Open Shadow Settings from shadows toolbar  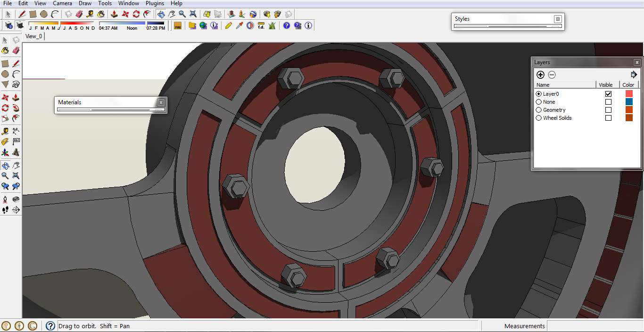9,25
